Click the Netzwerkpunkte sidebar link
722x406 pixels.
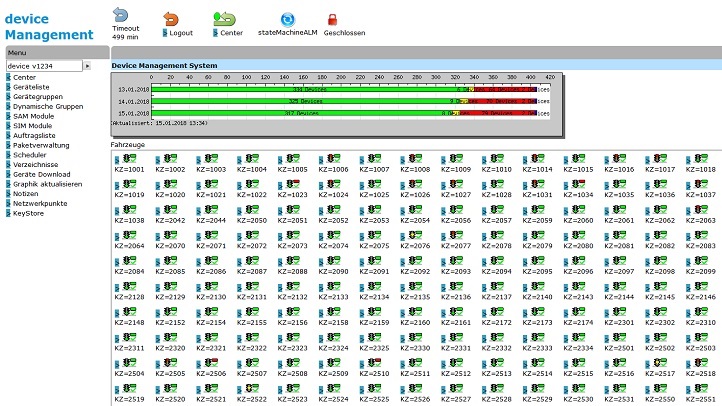click(x=40, y=203)
